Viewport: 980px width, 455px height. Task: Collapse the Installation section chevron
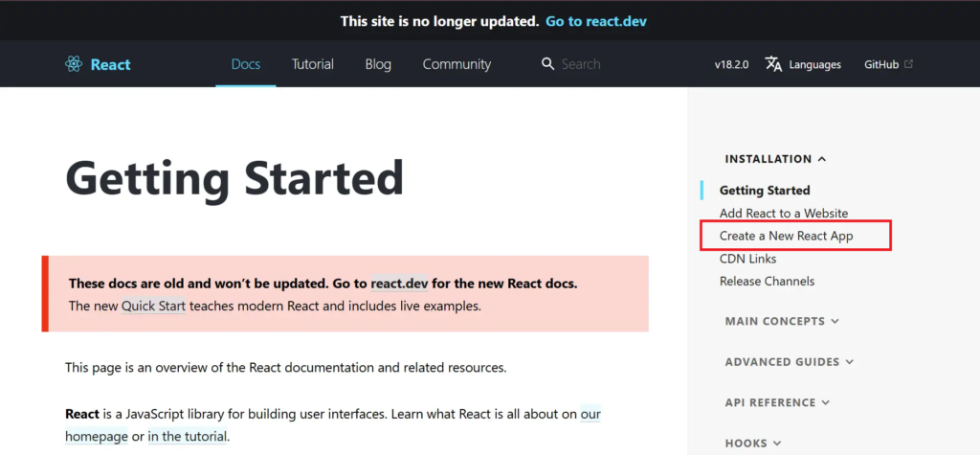(822, 159)
